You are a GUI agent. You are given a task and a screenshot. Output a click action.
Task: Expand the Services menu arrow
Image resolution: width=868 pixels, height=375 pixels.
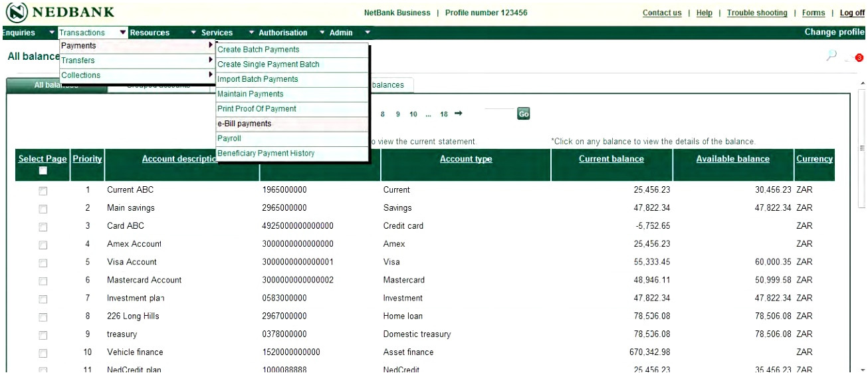pyautogui.click(x=252, y=33)
